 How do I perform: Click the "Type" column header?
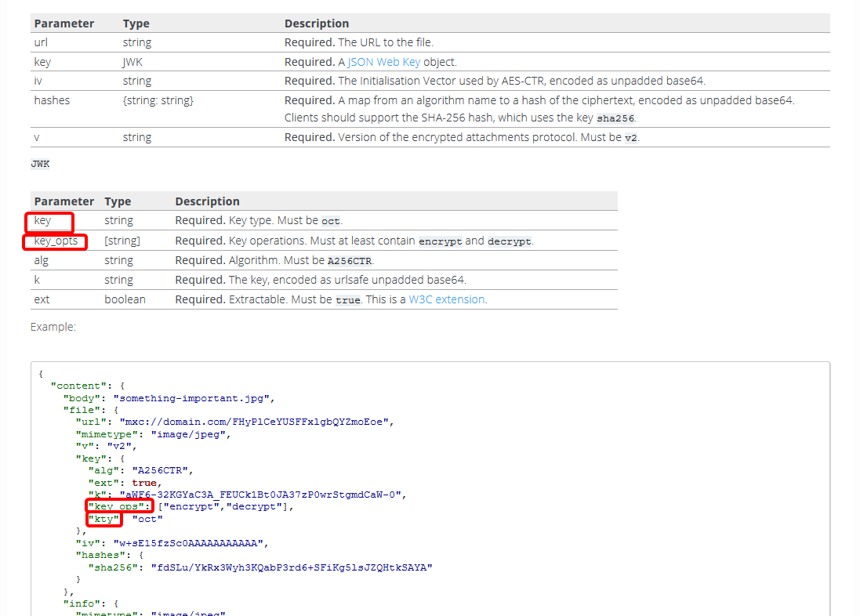[135, 23]
